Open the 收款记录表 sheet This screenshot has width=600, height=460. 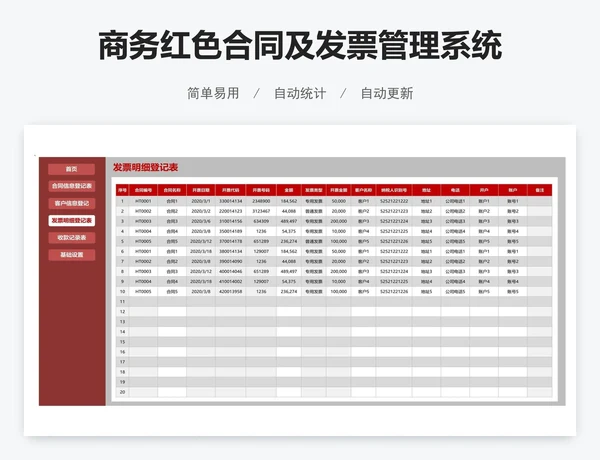click(x=72, y=238)
